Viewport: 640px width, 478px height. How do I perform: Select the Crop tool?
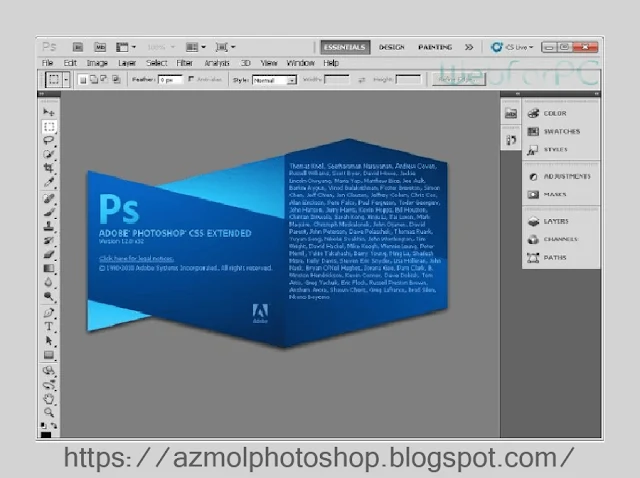pos(49,168)
